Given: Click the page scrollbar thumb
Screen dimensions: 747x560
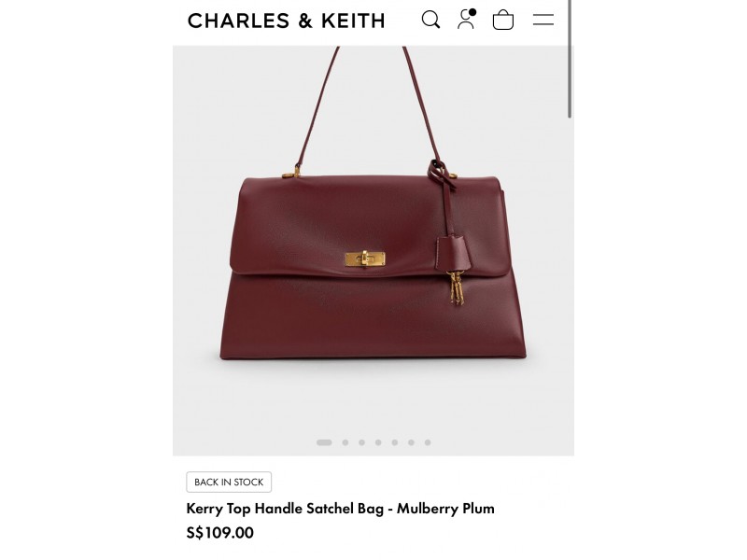Looking at the screenshot, I should click(570, 59).
